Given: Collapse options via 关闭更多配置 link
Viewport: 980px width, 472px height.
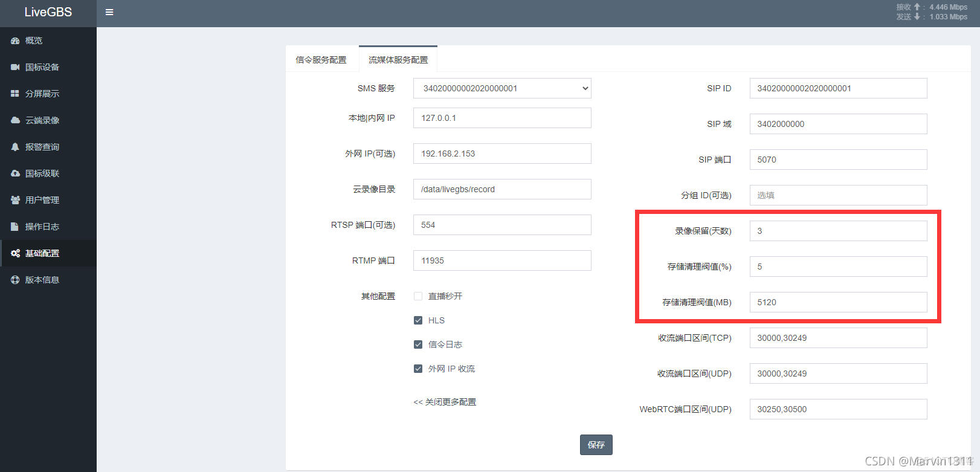Looking at the screenshot, I should 445,402.
